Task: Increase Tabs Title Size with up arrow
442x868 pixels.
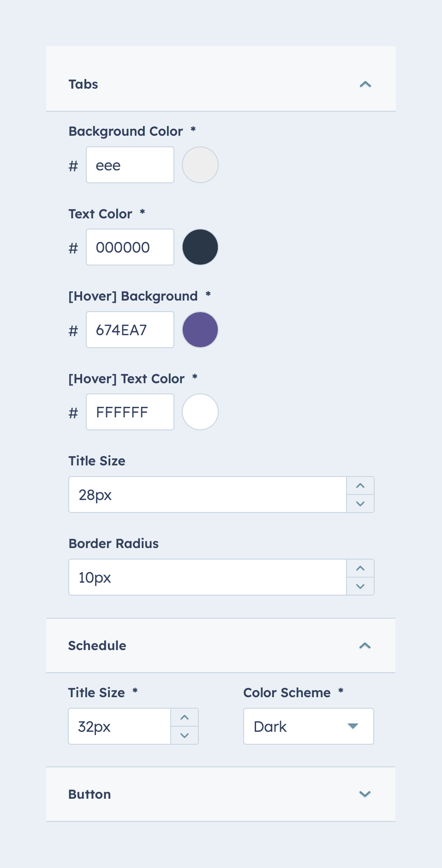Action: coord(360,486)
